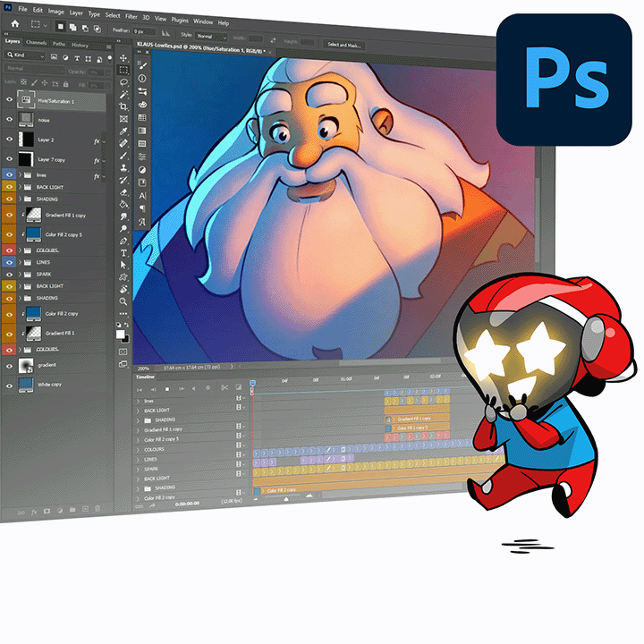
Task: Choose Add to selection mode icon
Action: (72, 27)
